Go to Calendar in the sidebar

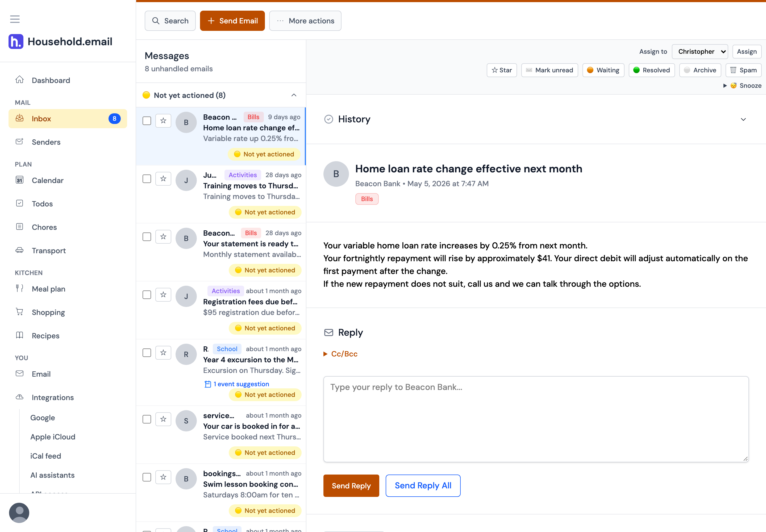click(68, 180)
